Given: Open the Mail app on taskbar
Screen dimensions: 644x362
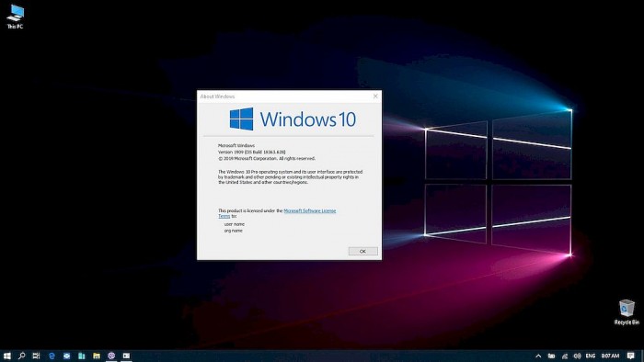Looking at the screenshot, I should [66, 356].
